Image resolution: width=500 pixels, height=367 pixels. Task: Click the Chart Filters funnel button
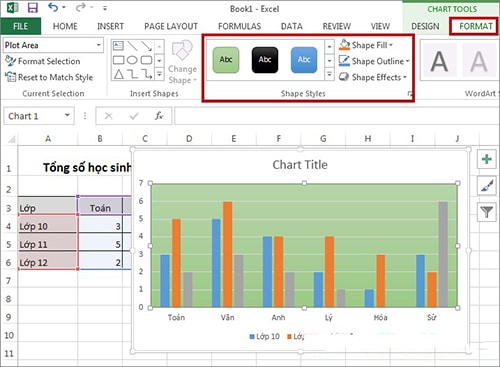pos(487,212)
